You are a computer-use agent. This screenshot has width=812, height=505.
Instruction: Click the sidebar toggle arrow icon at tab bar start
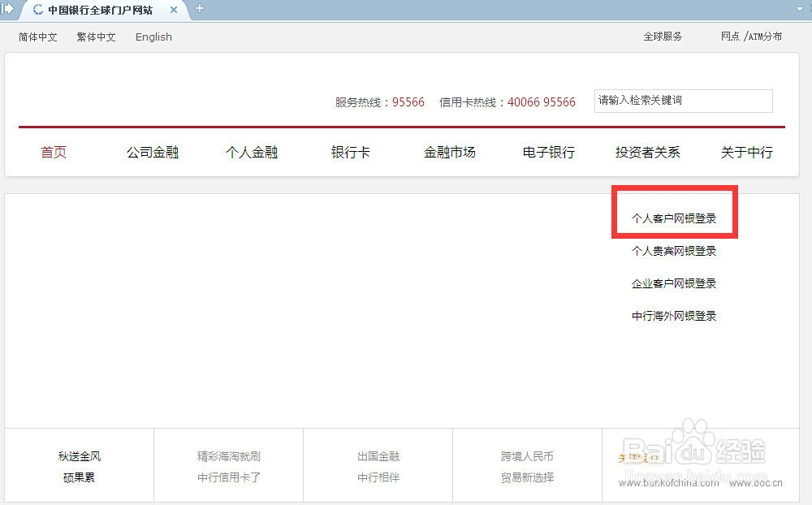pos(7,8)
